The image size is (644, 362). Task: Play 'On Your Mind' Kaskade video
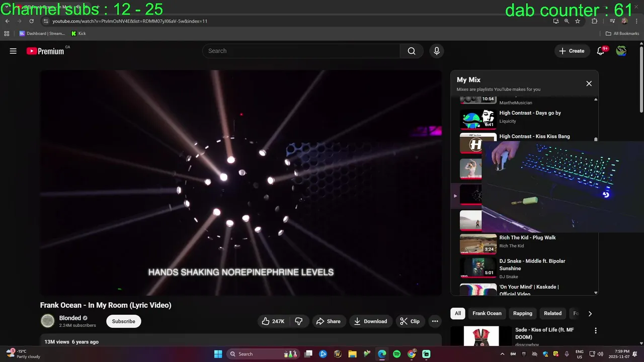[x=529, y=290]
